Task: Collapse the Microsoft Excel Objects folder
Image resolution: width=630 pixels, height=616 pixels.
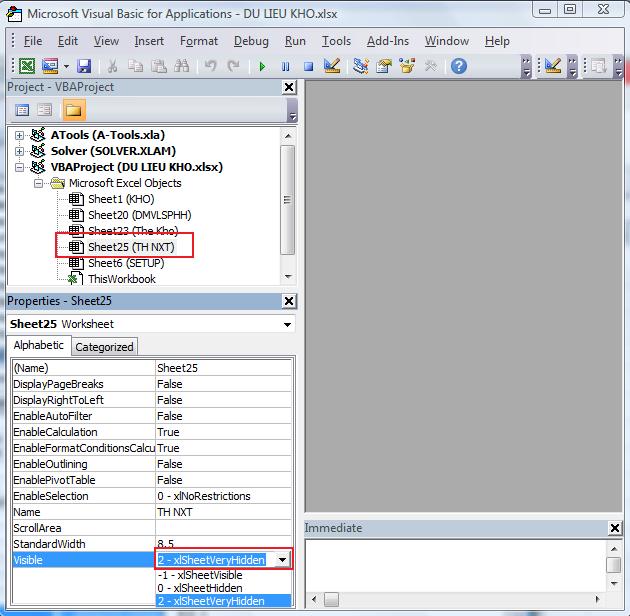Action: point(38,183)
